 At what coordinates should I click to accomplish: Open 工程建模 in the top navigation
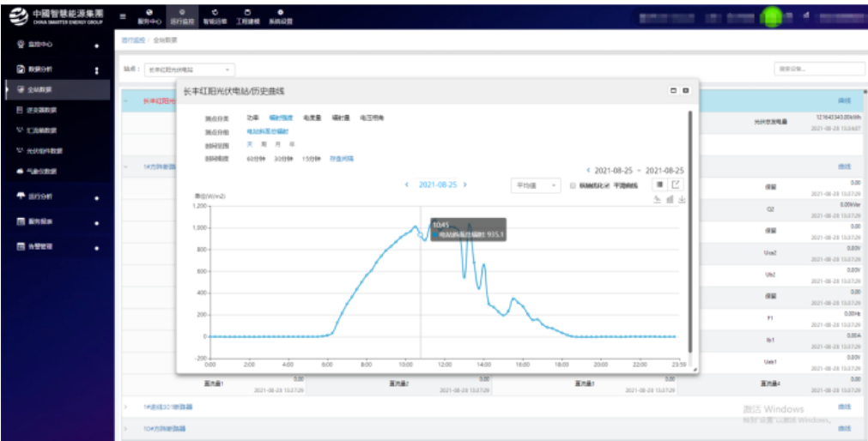click(x=247, y=16)
